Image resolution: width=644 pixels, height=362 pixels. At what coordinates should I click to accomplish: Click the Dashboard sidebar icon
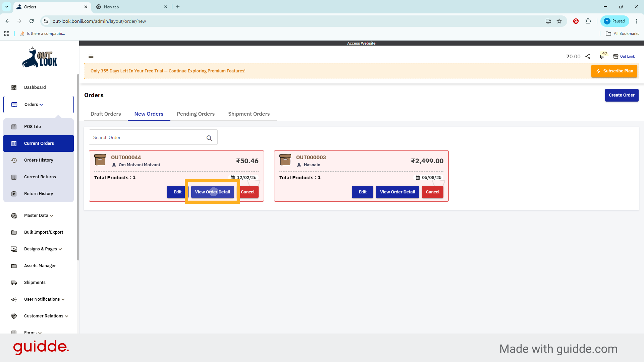[x=14, y=87]
